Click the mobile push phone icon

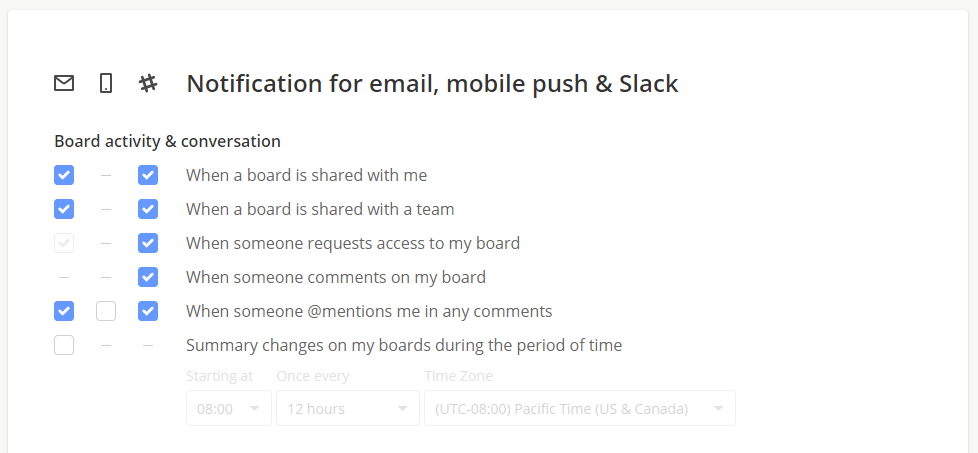click(x=106, y=83)
